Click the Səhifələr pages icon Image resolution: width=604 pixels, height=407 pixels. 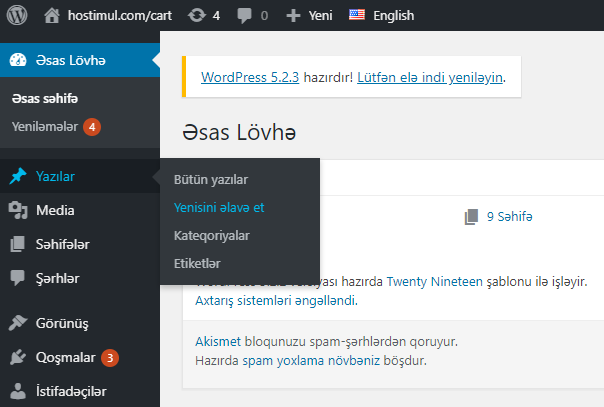[x=18, y=244]
